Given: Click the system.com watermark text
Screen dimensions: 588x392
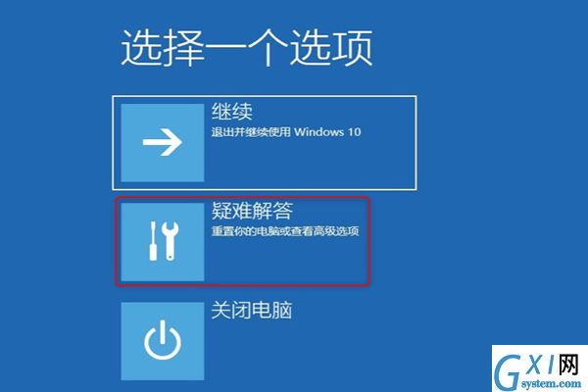Looking at the screenshot, I should (x=551, y=383).
